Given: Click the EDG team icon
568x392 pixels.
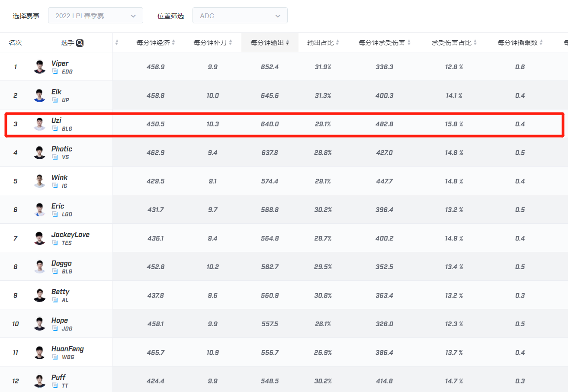Looking at the screenshot, I should (55, 71).
